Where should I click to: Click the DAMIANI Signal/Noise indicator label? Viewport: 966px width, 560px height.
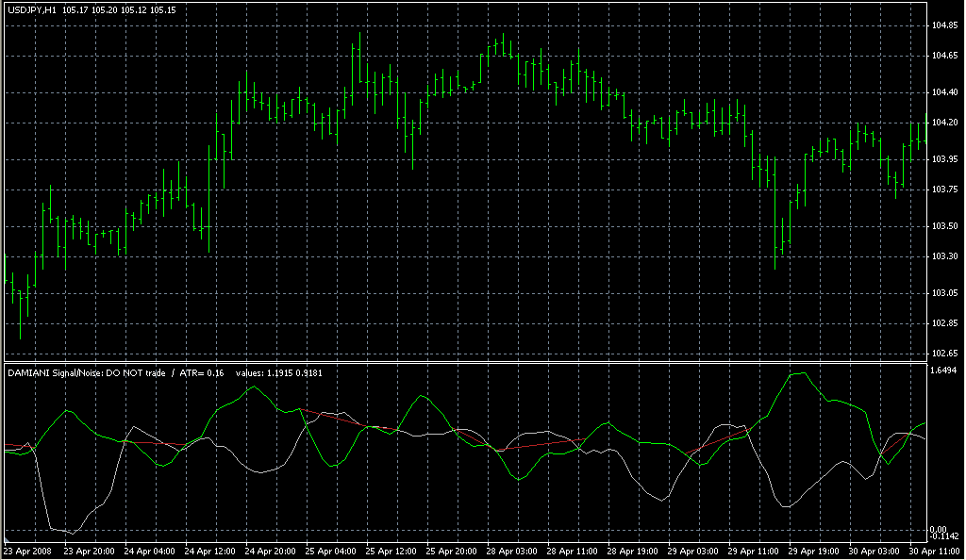point(58,373)
